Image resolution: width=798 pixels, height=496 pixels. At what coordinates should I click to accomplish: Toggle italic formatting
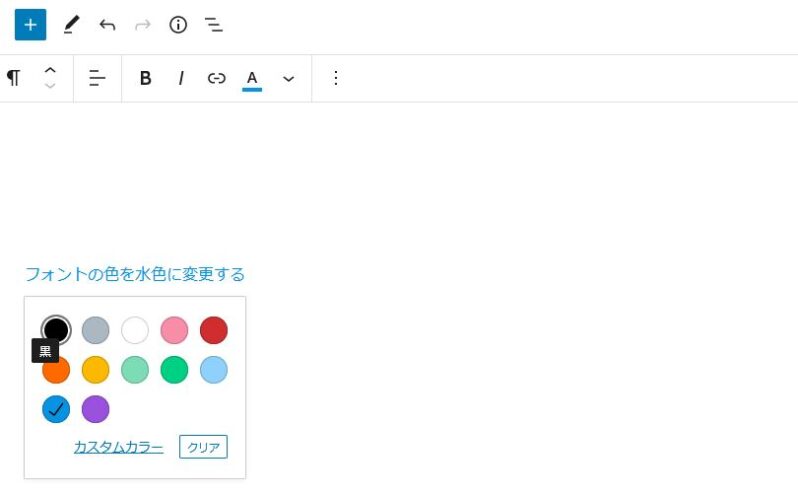(181, 78)
